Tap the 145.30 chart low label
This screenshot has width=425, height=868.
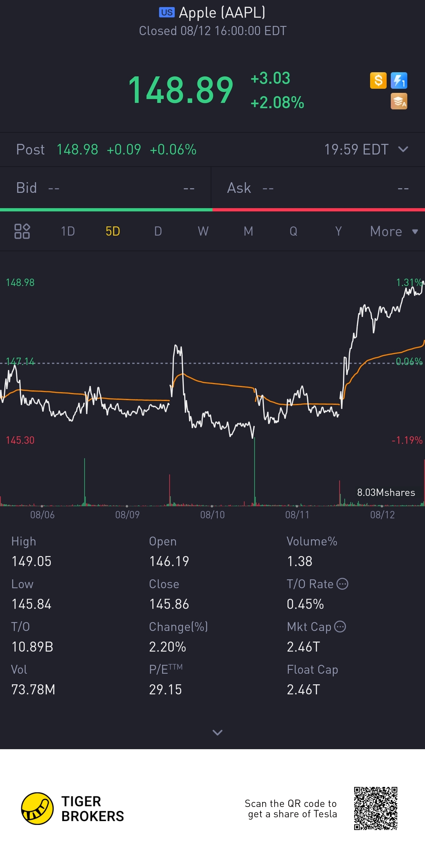click(20, 440)
